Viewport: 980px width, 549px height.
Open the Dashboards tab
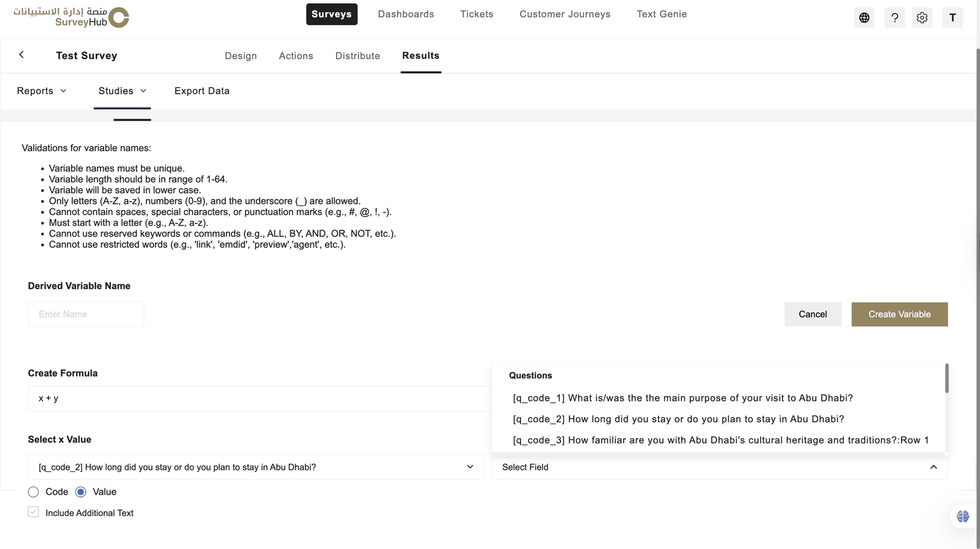406,14
